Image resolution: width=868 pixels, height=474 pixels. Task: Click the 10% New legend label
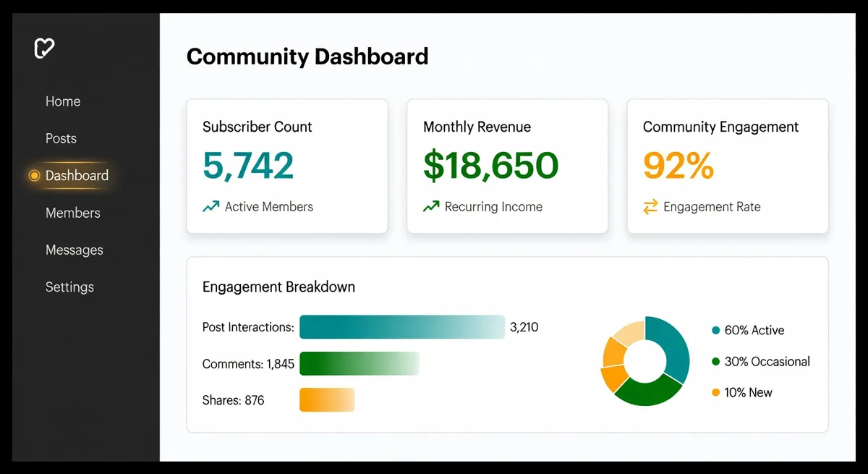coord(749,392)
